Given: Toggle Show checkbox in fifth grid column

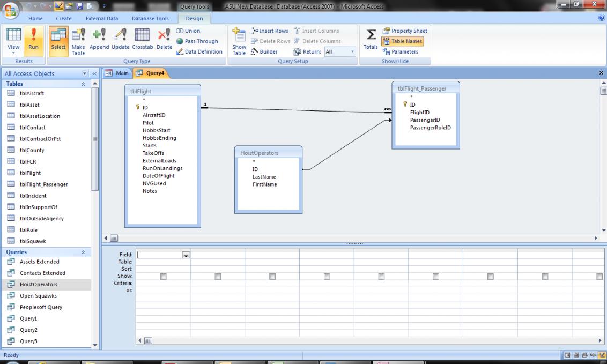Looking at the screenshot, I should tap(382, 277).
